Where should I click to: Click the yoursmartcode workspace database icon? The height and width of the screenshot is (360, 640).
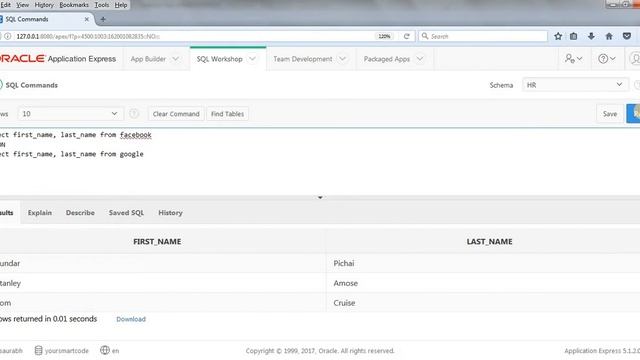click(38, 351)
